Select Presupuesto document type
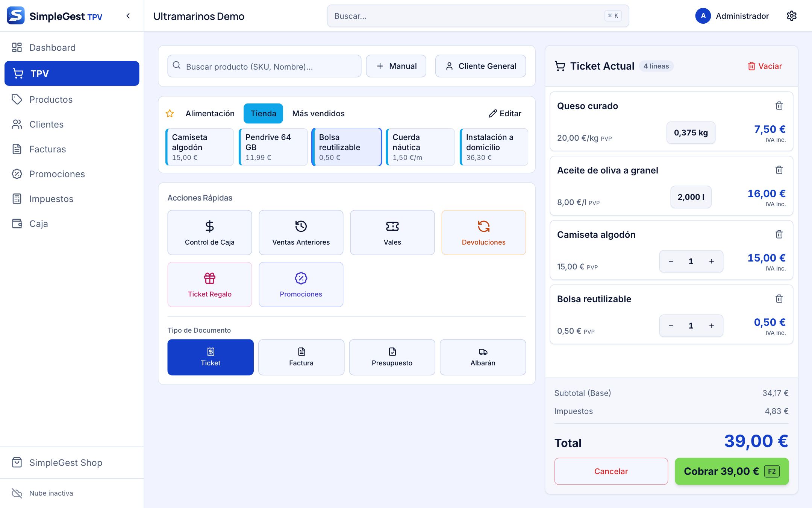Screen dimensions: 812x508 point(392,357)
